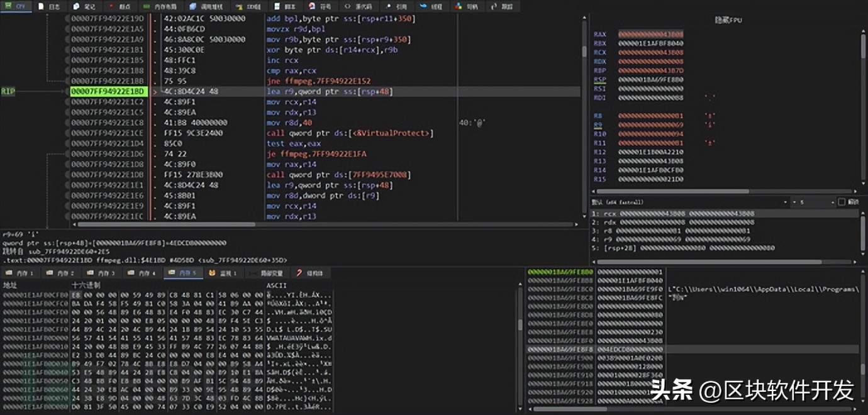Open the 符号 (Symbols) tab icon

click(312, 6)
